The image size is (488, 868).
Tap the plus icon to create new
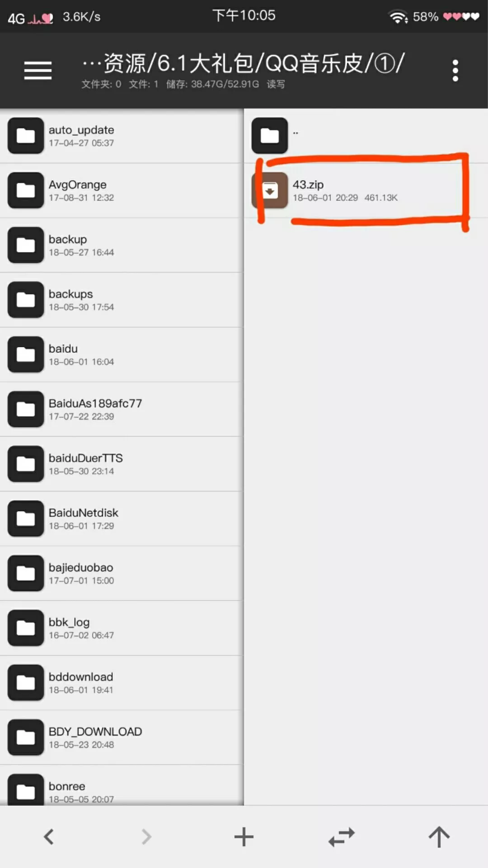coord(244,837)
